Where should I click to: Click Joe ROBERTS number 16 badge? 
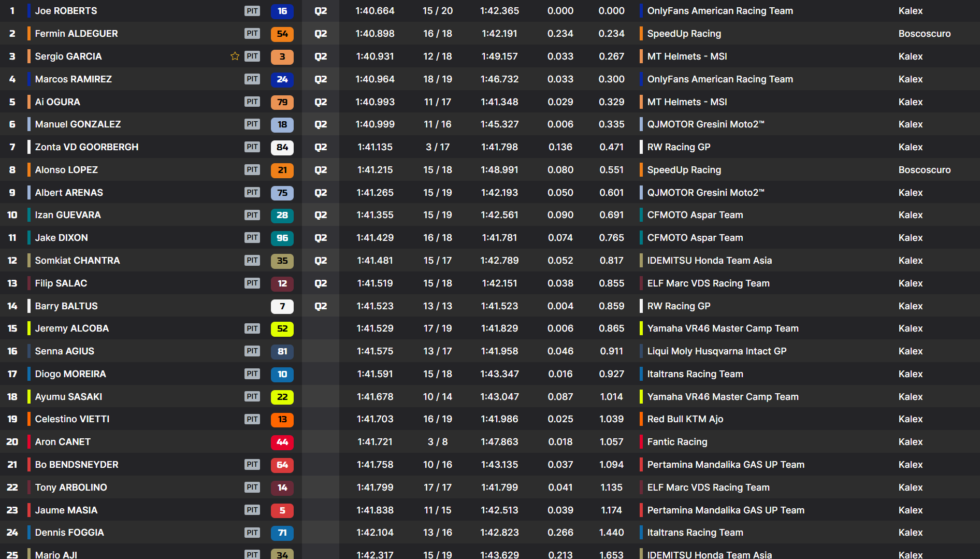pyautogui.click(x=282, y=11)
